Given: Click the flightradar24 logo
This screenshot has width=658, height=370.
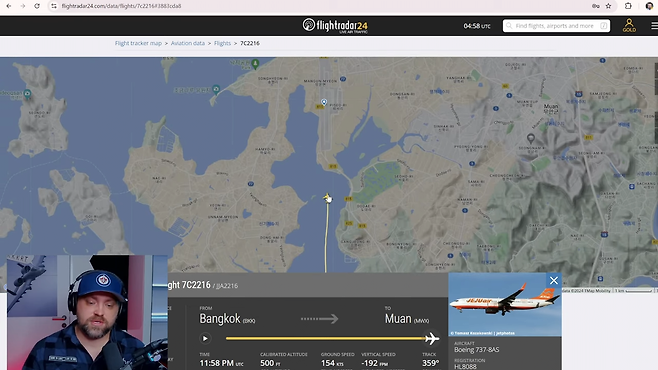Looking at the screenshot, I should [x=335, y=26].
